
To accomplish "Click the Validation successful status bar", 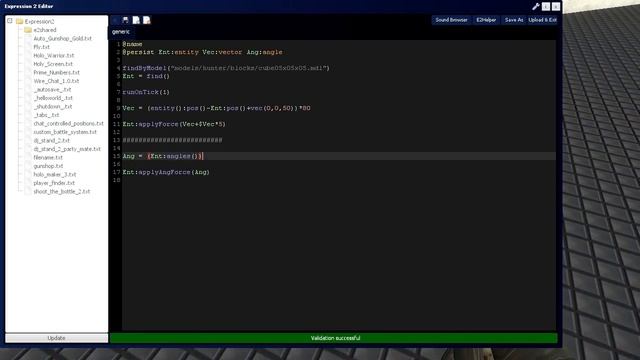I will (333, 338).
